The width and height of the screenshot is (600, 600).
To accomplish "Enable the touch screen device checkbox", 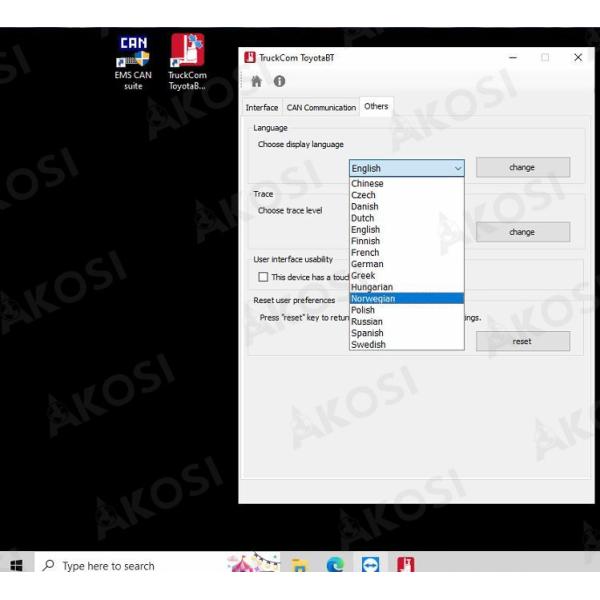I will pos(264,277).
